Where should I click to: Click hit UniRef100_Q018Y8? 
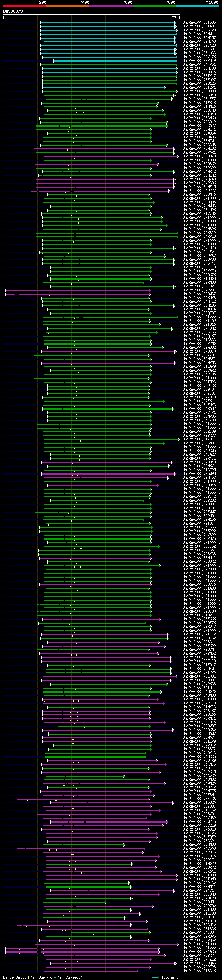[x=199, y=114]
